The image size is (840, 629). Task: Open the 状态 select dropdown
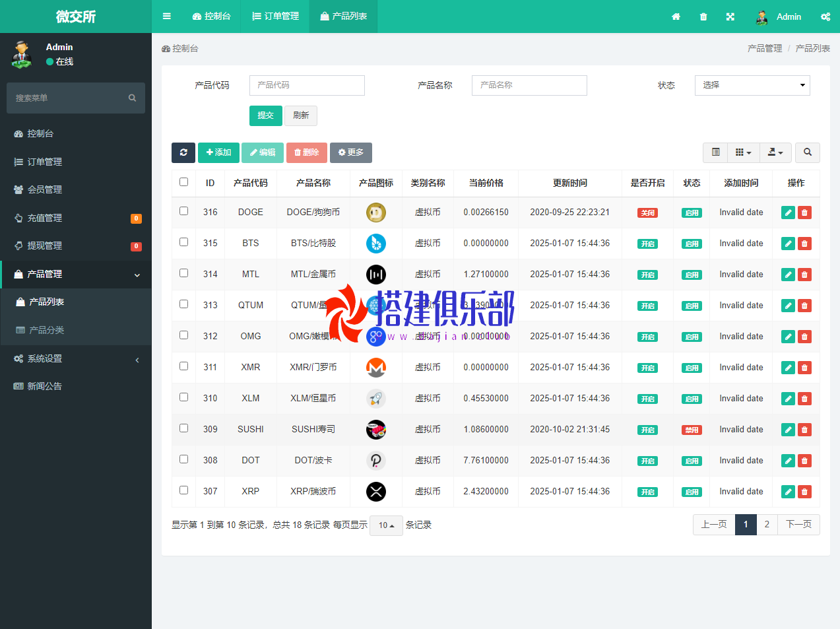pyautogui.click(x=752, y=85)
